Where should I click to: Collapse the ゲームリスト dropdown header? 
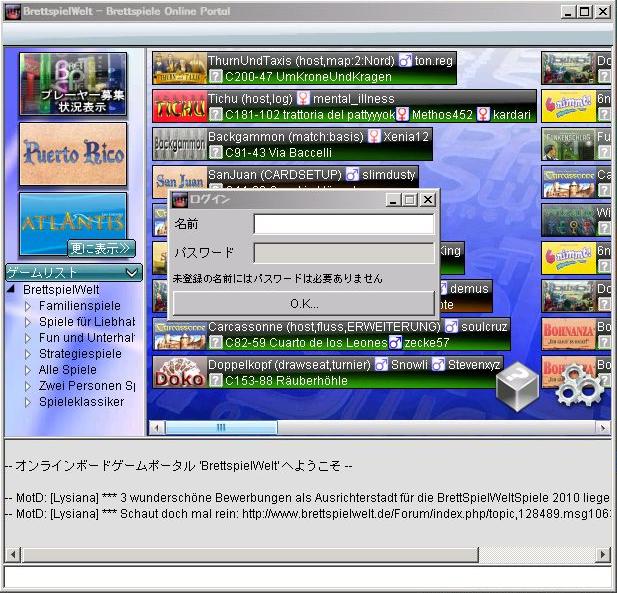tap(74, 272)
